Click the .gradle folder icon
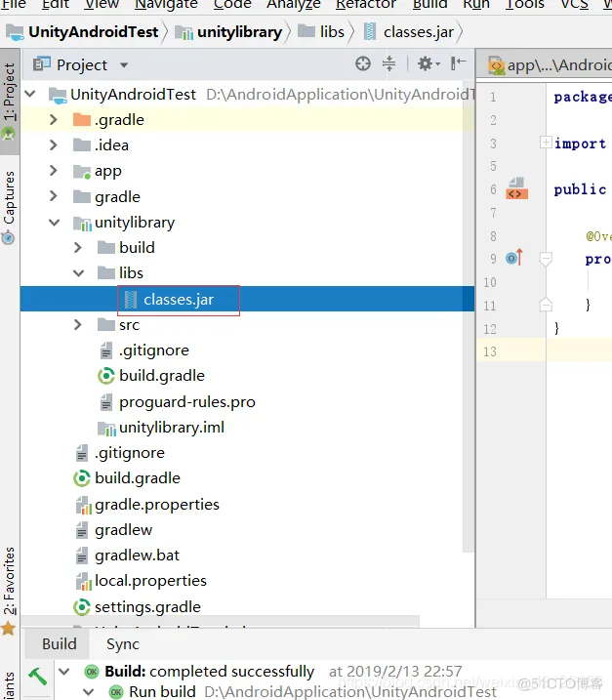 (x=82, y=120)
